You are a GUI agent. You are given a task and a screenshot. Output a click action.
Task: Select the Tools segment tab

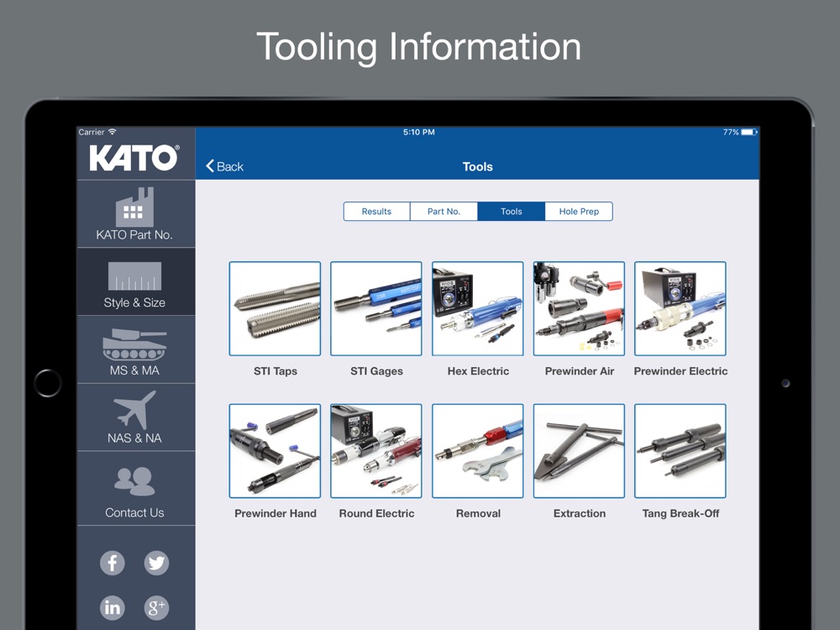[x=511, y=212]
